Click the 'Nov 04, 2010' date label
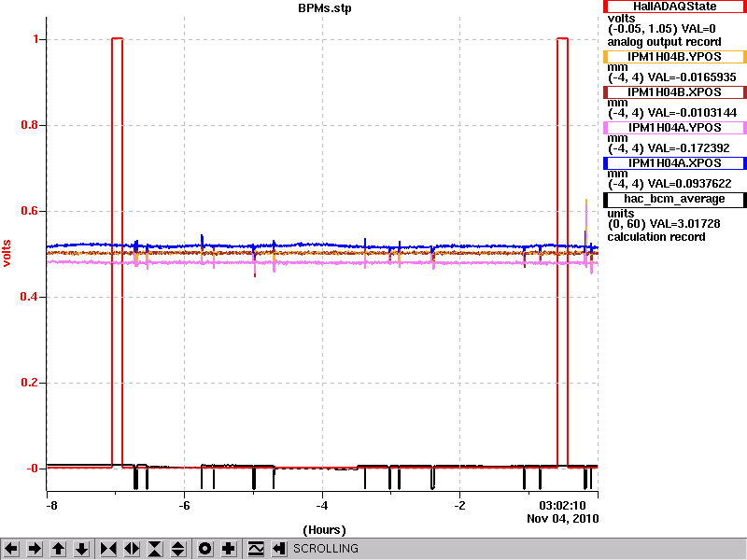 click(x=563, y=519)
